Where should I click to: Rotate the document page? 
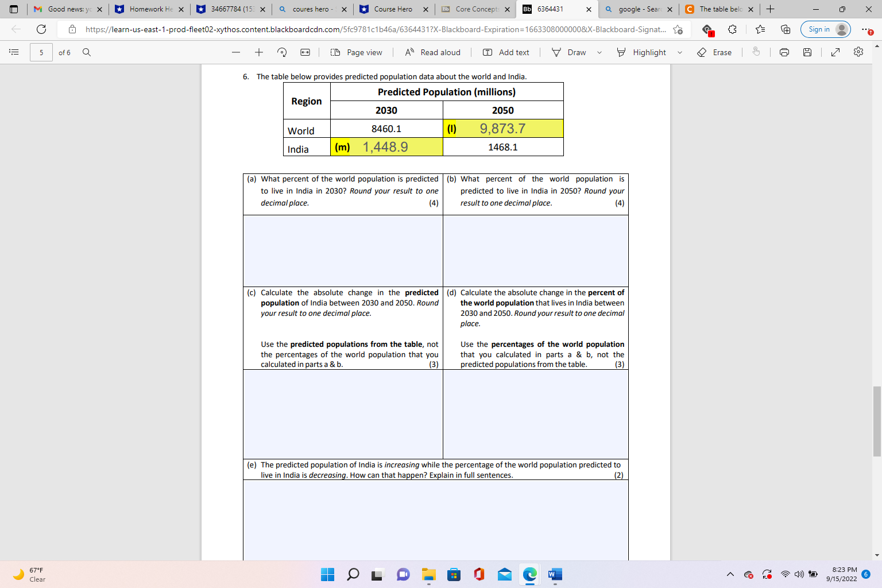[x=281, y=52]
